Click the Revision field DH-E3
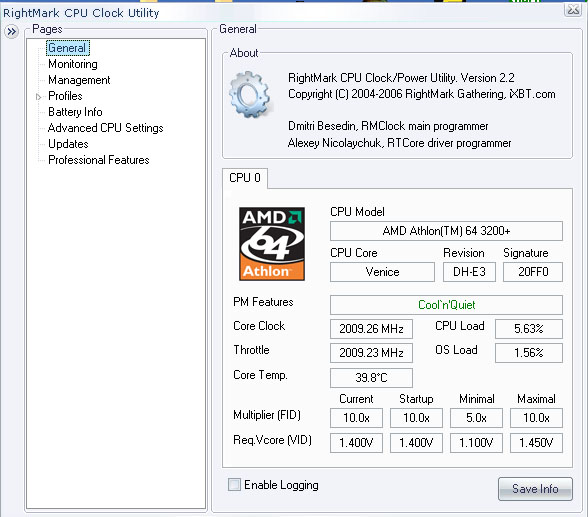 (469, 272)
